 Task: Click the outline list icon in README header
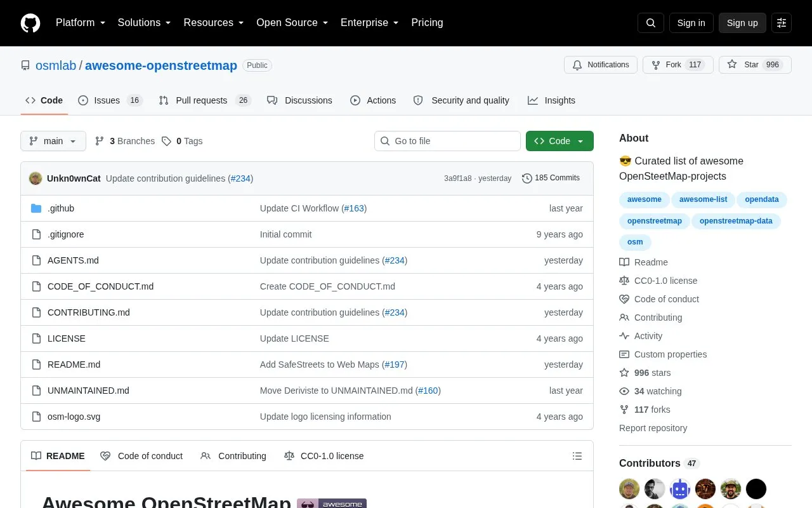577,456
